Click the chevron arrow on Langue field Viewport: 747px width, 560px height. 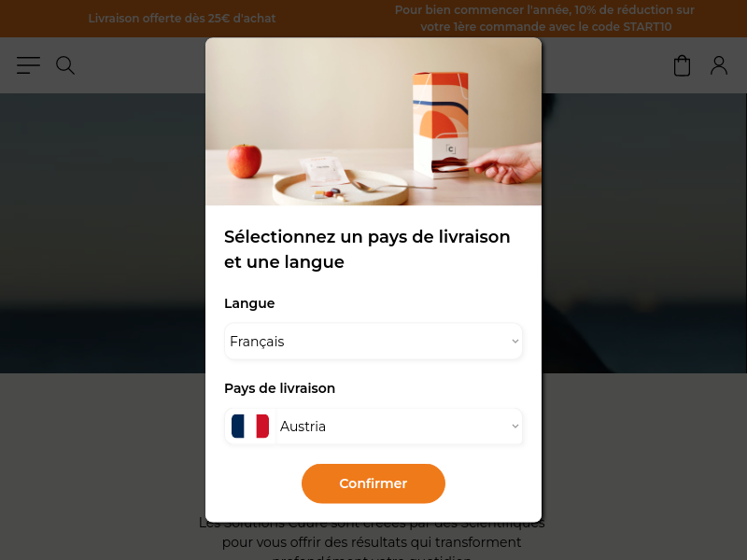pyautogui.click(x=515, y=342)
